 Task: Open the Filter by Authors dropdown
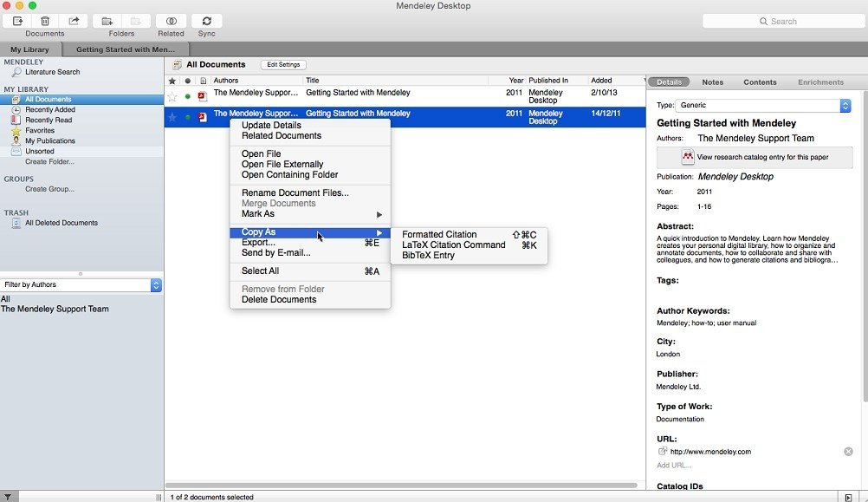click(81, 284)
